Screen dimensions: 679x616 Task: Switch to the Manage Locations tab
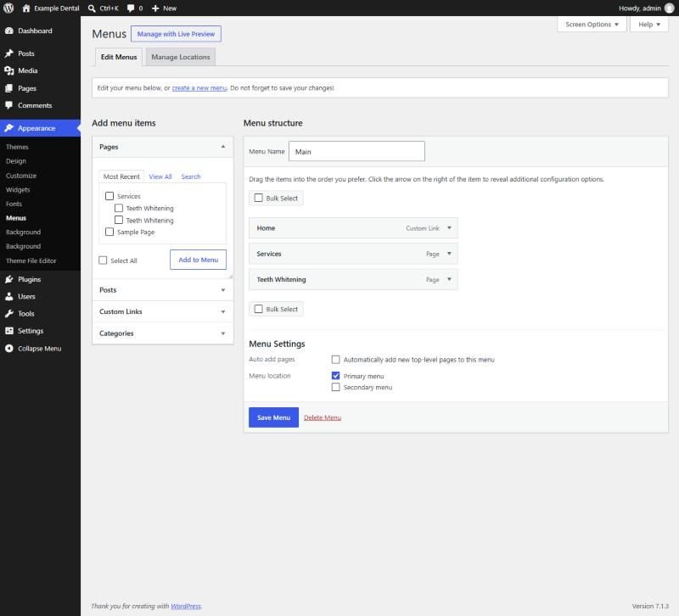(x=181, y=57)
